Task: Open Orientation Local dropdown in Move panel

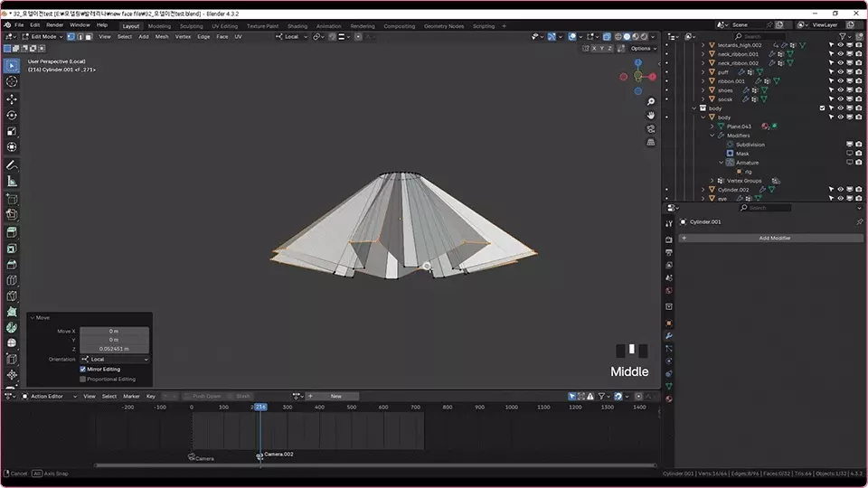Action: 115,359
